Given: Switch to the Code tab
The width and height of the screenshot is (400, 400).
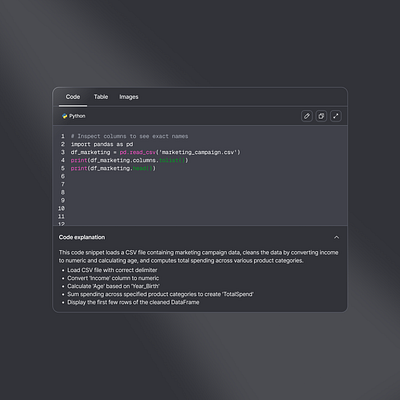Looking at the screenshot, I should [x=73, y=97].
